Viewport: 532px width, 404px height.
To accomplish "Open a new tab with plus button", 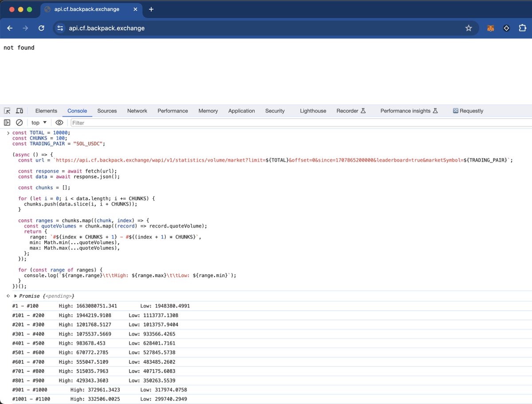I will click(151, 9).
